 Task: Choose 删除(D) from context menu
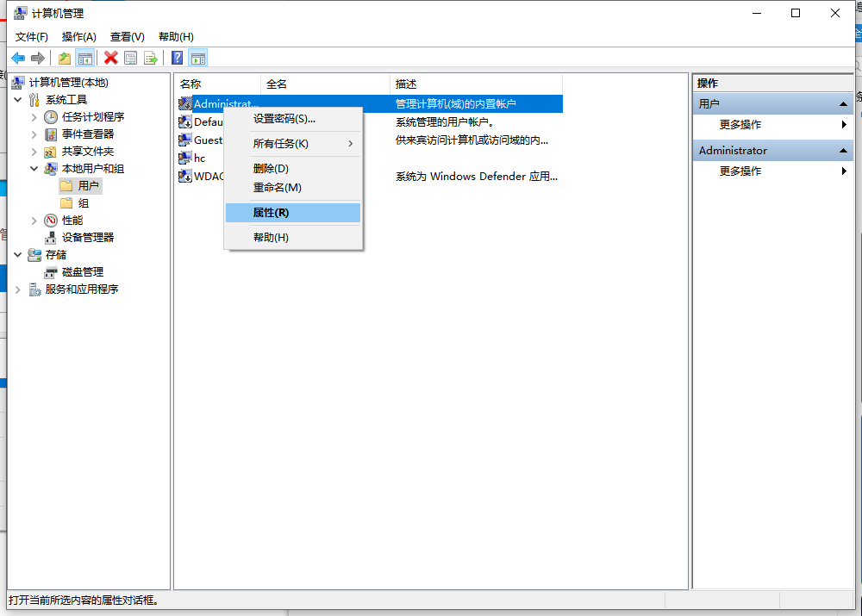click(293, 169)
